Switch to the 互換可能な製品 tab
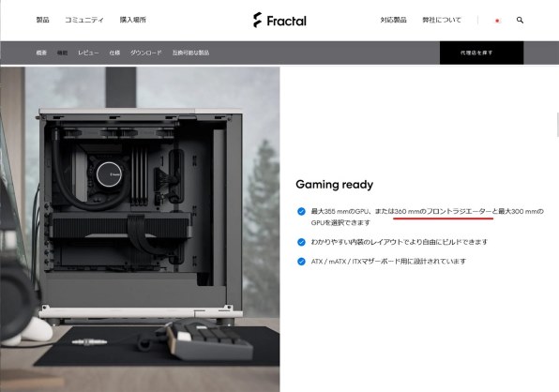 tap(190, 53)
